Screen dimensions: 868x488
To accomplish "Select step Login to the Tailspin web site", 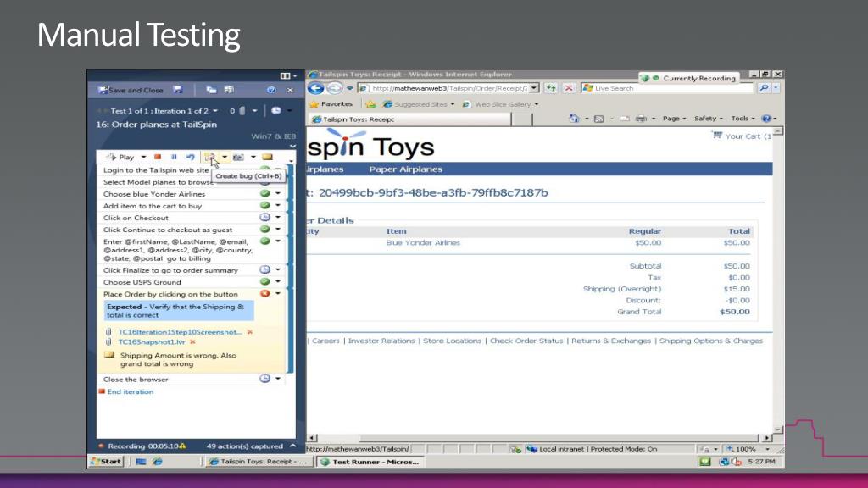I will point(156,170).
